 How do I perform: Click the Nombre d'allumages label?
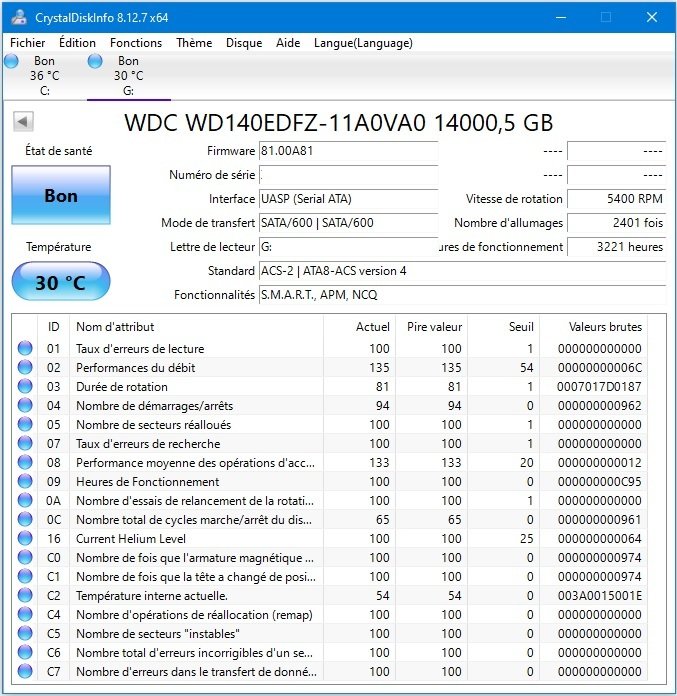point(508,223)
